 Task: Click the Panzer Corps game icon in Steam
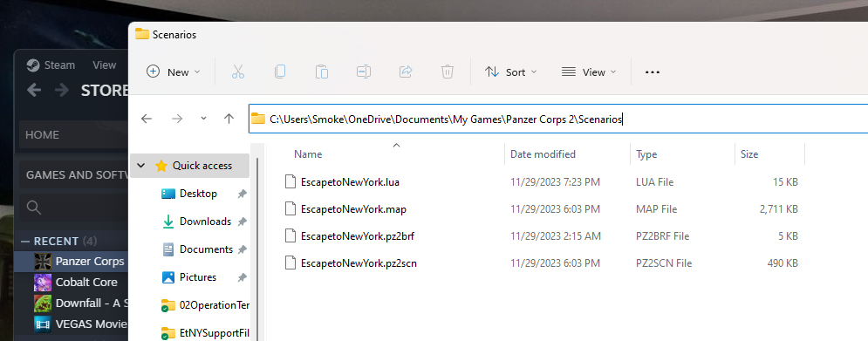[43, 261]
